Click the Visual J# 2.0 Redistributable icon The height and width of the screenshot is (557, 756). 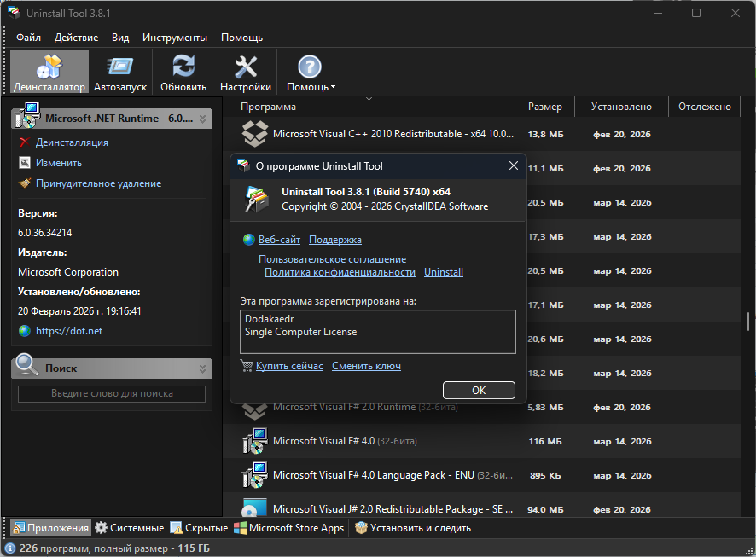click(x=254, y=508)
